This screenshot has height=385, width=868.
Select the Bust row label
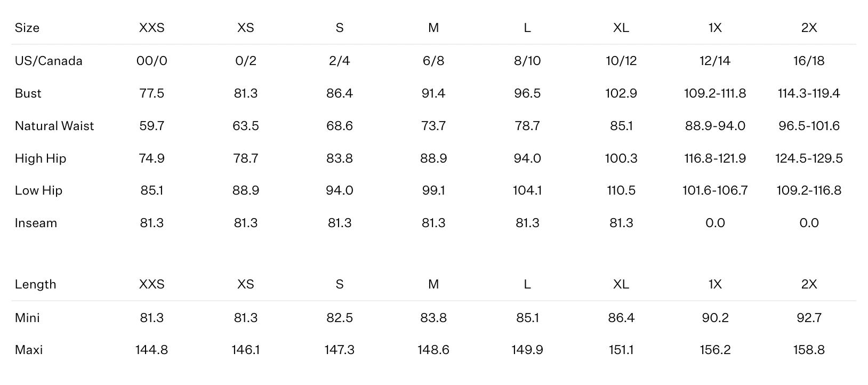28,93
